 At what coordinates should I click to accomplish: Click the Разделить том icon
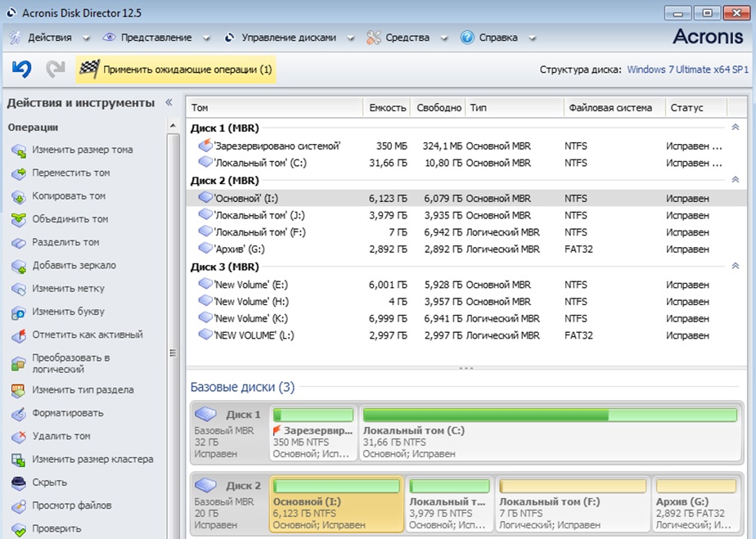pyautogui.click(x=18, y=243)
